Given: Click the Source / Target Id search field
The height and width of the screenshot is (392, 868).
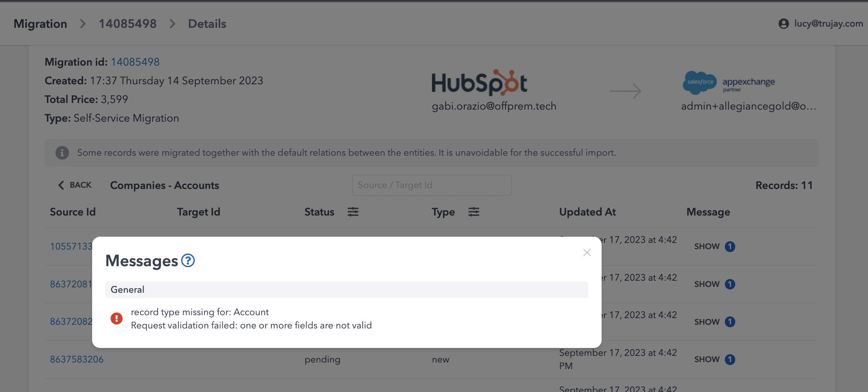Looking at the screenshot, I should (432, 185).
